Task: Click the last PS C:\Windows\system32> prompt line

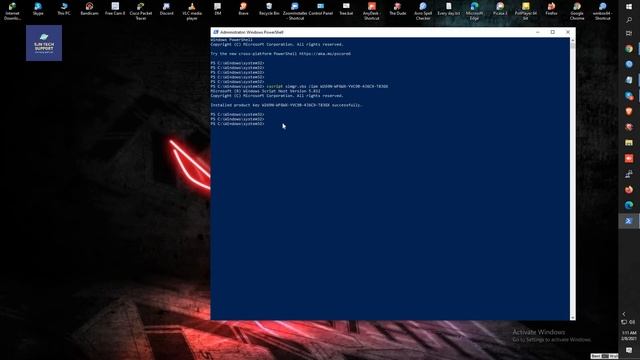Action: 238,124
